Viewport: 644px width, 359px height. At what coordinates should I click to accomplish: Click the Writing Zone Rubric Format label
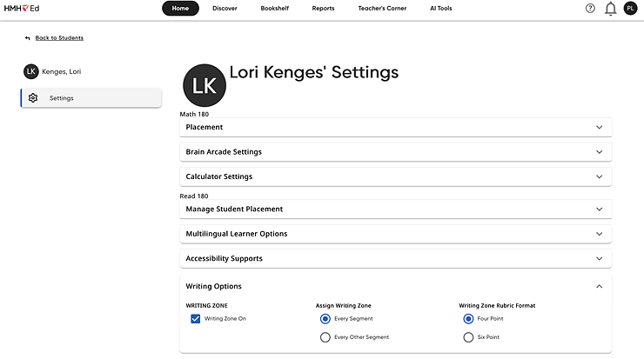497,306
